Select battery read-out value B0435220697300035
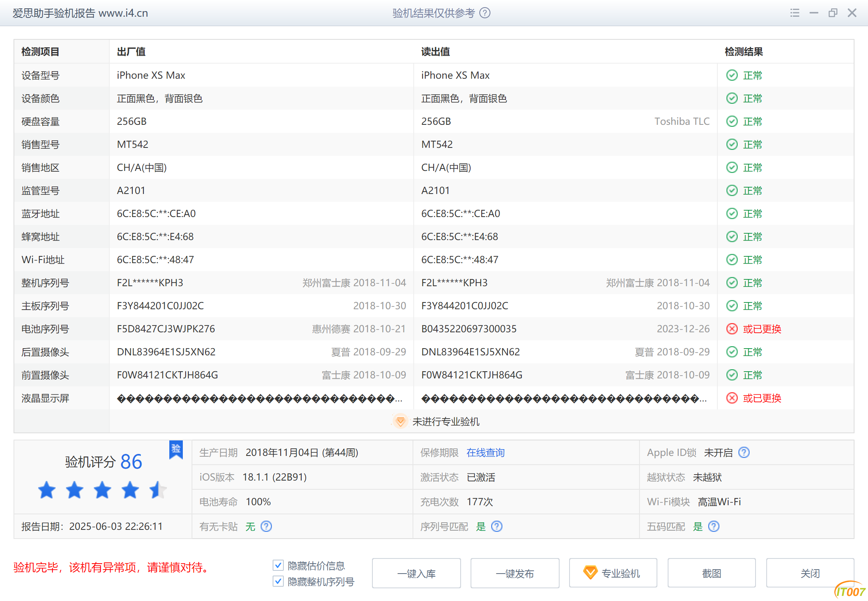The width and height of the screenshot is (868, 601). [469, 329]
